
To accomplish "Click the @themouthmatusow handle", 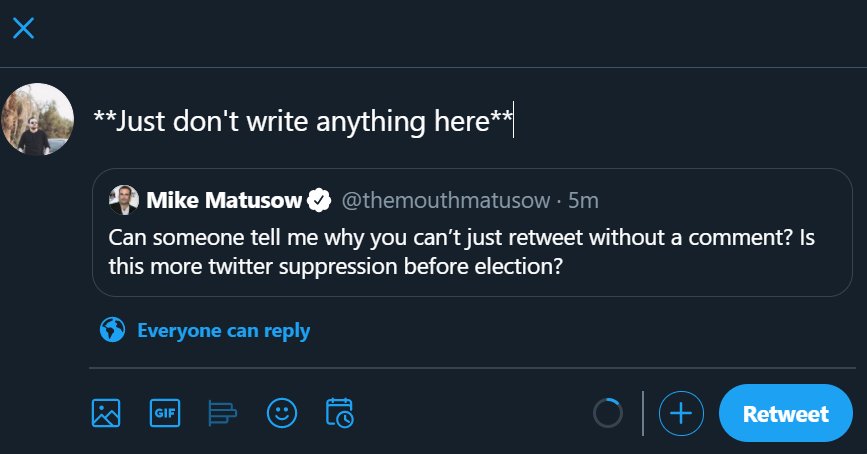I will (x=447, y=201).
